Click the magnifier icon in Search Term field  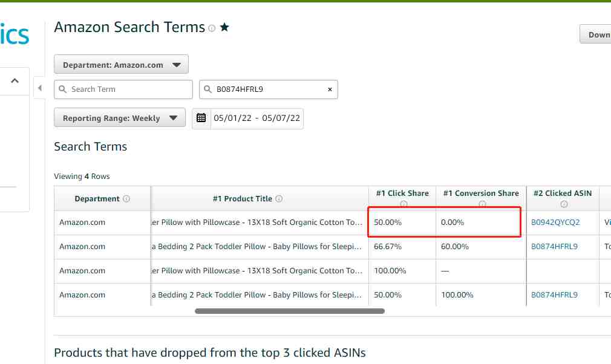tap(62, 89)
